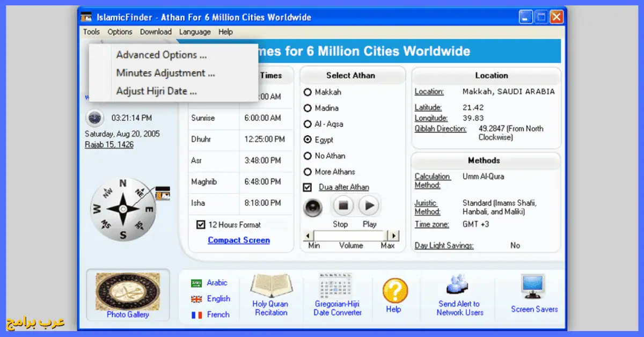Open the Photo Gallery thumbnail
The height and width of the screenshot is (337, 644).
(127, 291)
